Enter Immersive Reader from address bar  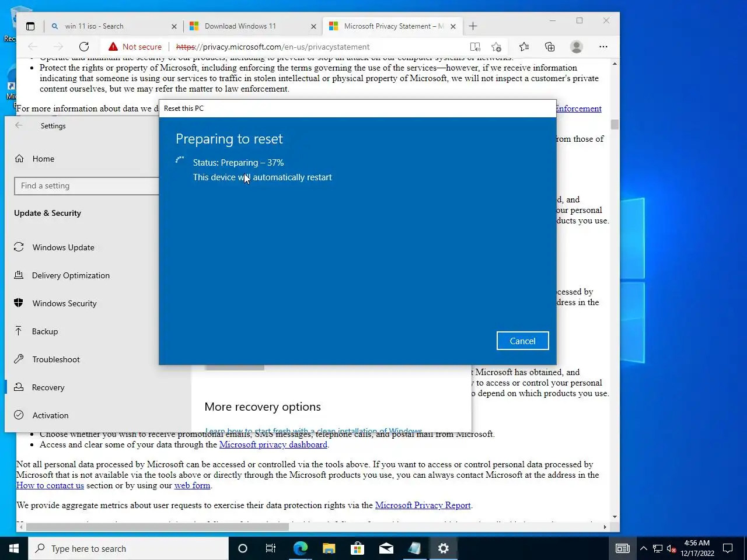click(x=475, y=47)
